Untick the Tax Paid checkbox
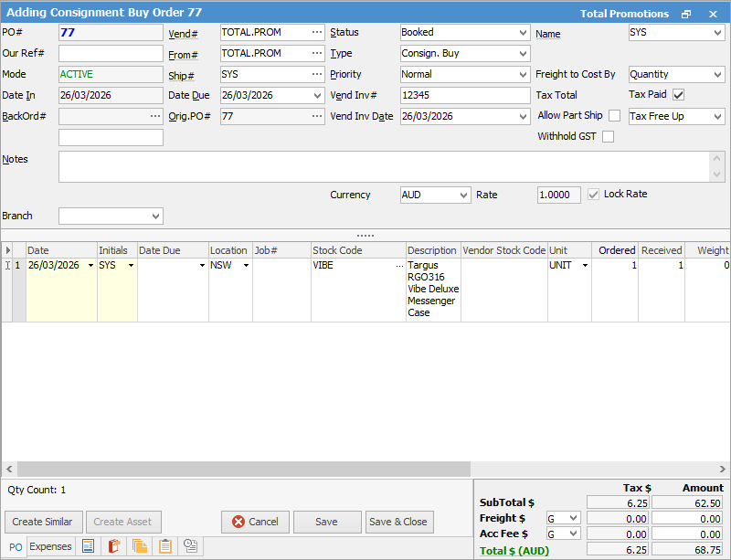 [678, 95]
